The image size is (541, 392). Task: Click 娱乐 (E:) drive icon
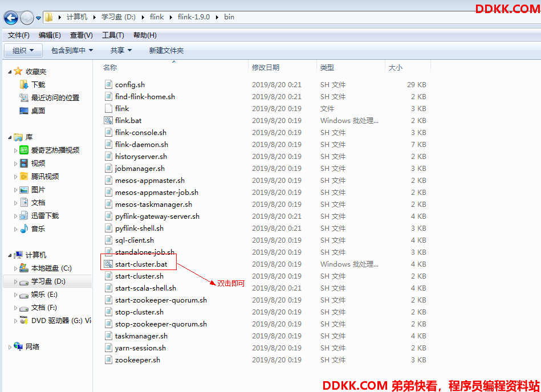click(x=24, y=295)
